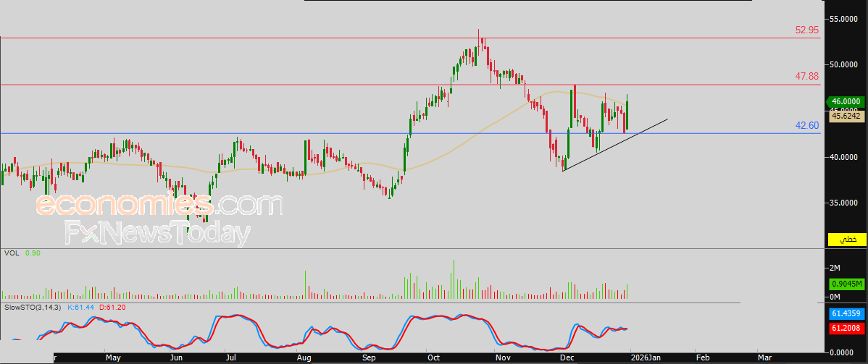868x364 pixels.
Task: Click the D:61.20 stochastic value label
Action: (x=114, y=308)
